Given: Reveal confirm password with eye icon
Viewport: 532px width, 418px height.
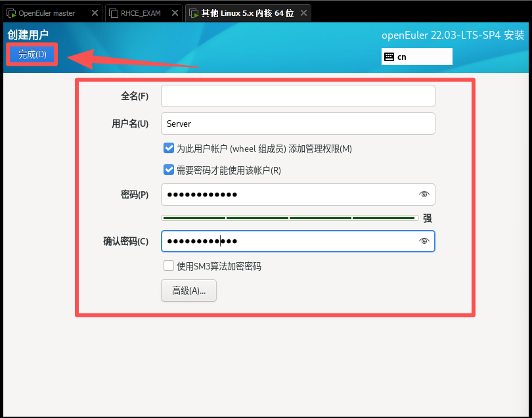Looking at the screenshot, I should click(424, 241).
